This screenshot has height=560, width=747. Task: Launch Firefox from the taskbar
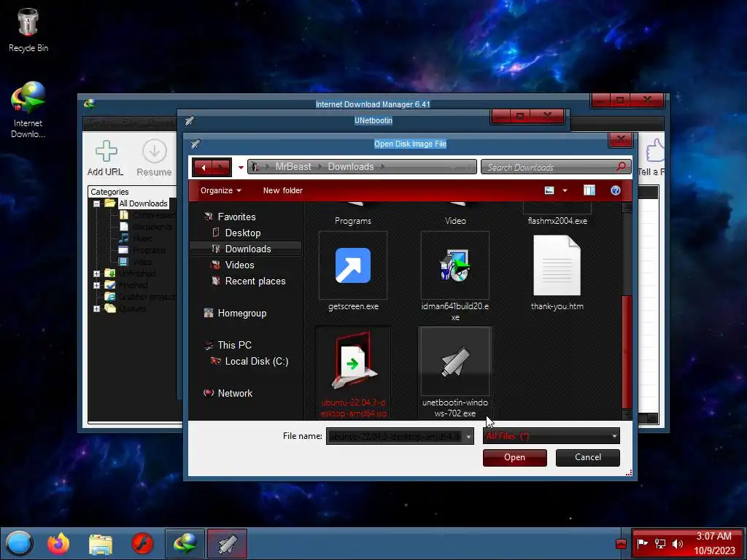(x=58, y=543)
